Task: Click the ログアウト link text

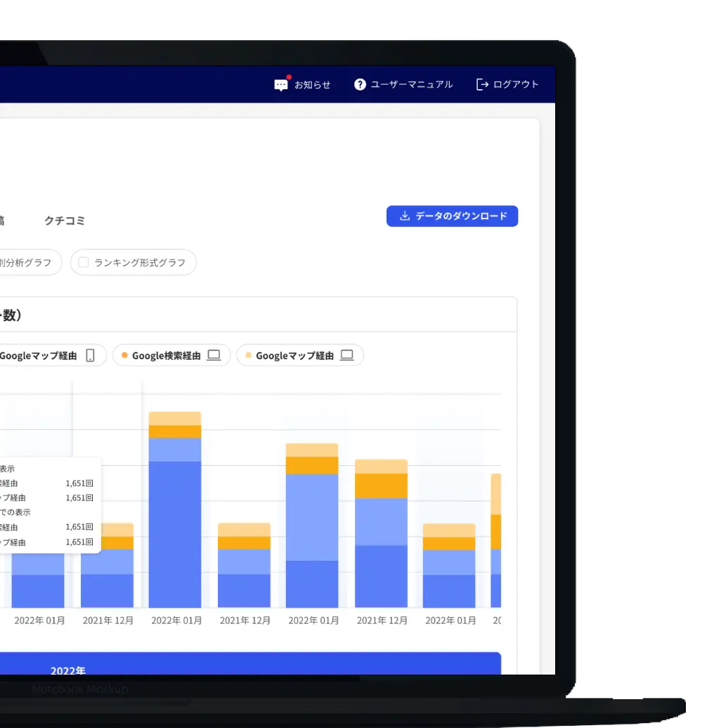Action: [516, 84]
